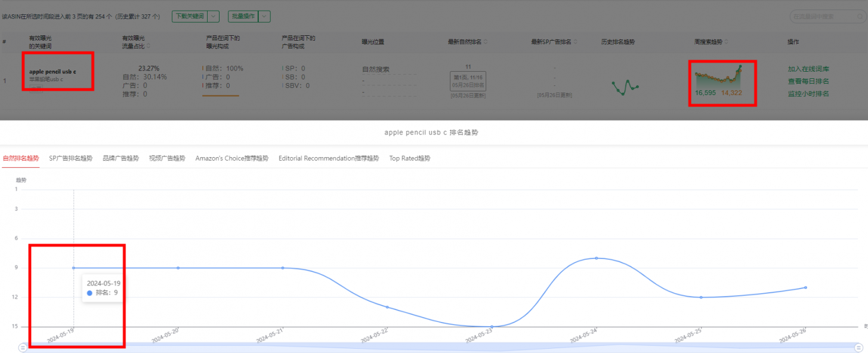
Task: Click the right zoom slider handle under chart
Action: pos(858,347)
